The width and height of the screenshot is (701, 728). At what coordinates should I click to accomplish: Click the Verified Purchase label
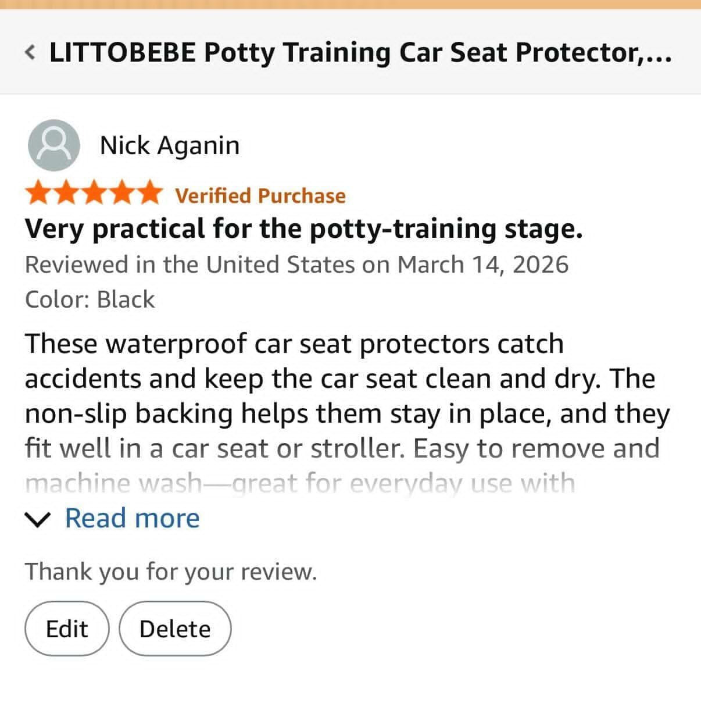point(260,195)
